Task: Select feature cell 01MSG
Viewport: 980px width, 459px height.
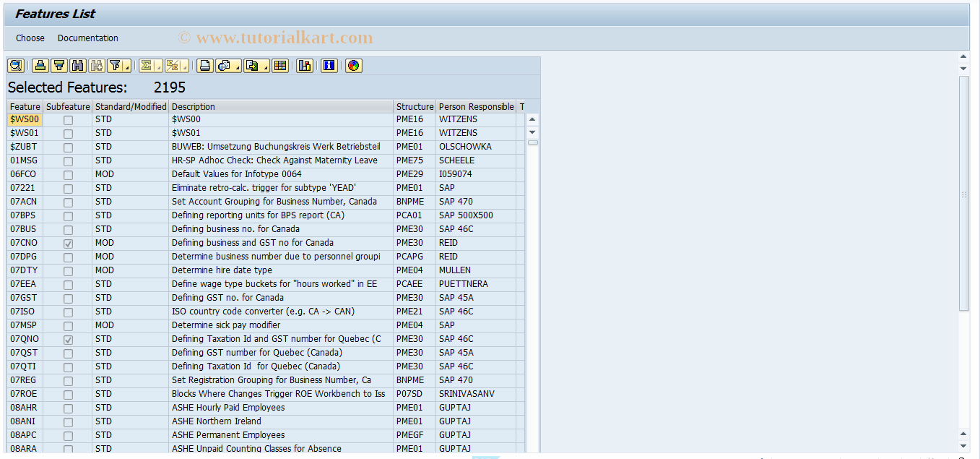Action: [25, 160]
